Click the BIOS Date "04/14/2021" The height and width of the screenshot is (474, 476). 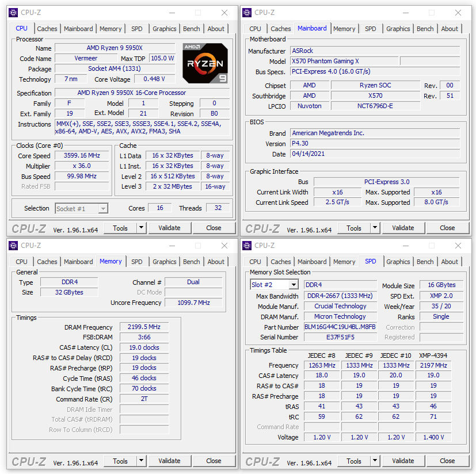coord(375,154)
